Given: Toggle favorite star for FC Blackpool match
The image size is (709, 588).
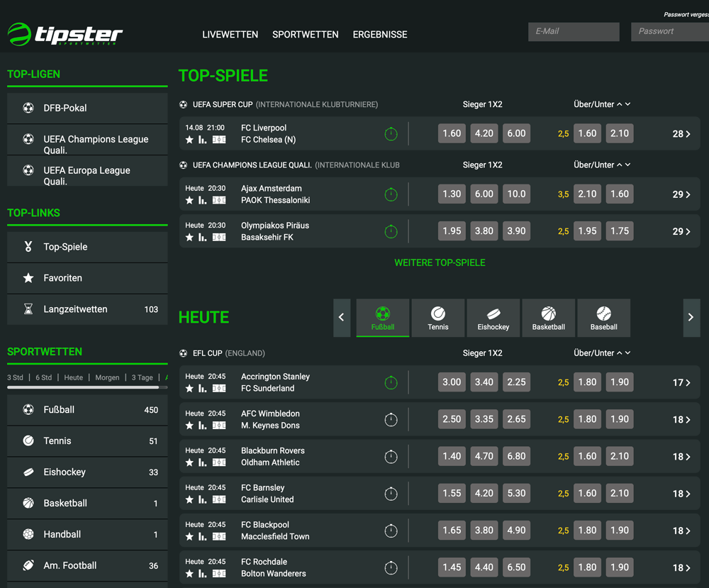Looking at the screenshot, I should pos(189,537).
